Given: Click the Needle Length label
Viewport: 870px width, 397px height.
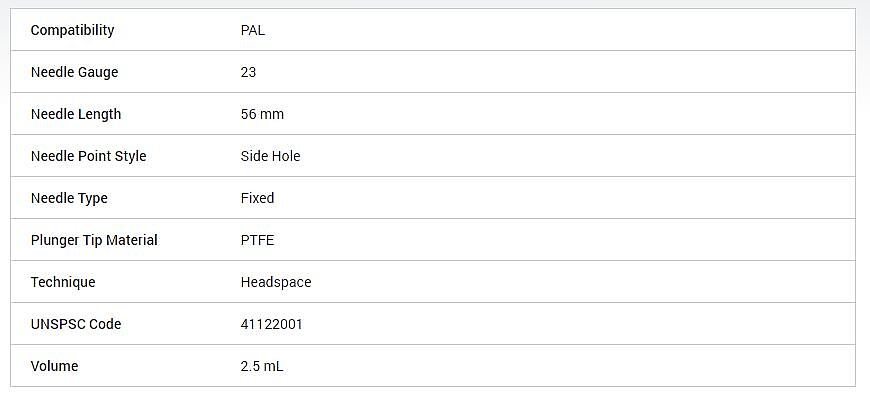Looking at the screenshot, I should (x=75, y=114).
